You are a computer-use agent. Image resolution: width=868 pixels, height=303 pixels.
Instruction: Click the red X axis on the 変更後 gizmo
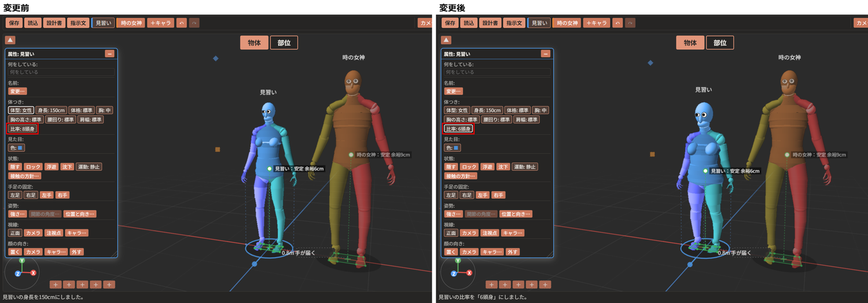[x=469, y=272]
